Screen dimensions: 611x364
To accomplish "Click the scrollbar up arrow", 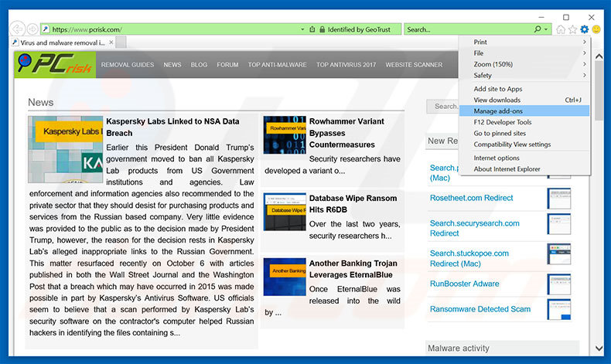I will [x=599, y=57].
